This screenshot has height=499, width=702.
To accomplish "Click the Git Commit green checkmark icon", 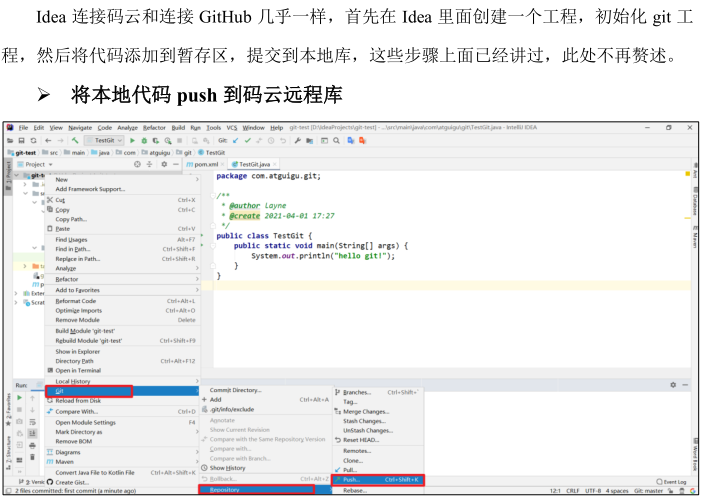I will point(247,141).
